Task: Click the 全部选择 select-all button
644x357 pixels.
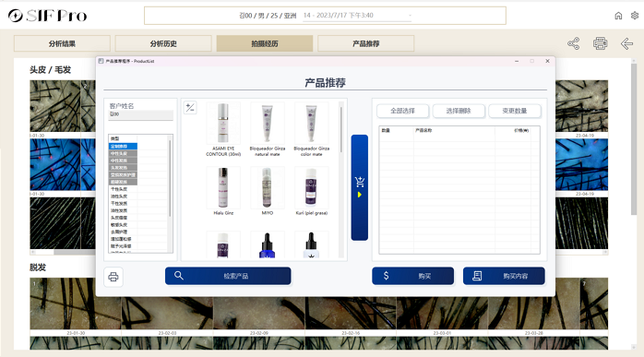Action: pyautogui.click(x=403, y=111)
